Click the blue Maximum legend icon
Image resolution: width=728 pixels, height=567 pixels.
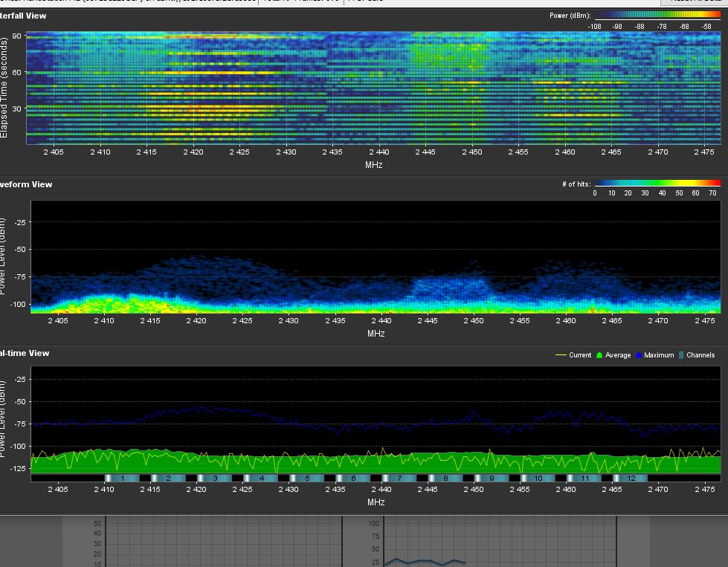click(x=638, y=355)
